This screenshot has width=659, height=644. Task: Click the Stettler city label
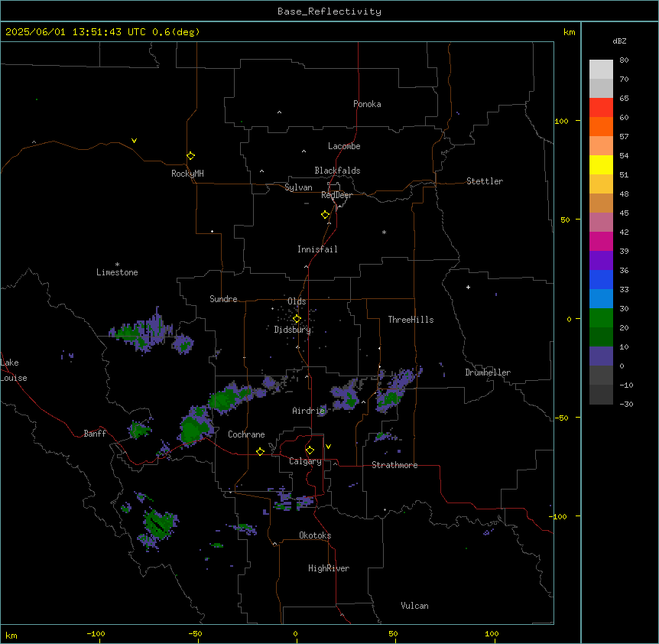click(x=485, y=181)
